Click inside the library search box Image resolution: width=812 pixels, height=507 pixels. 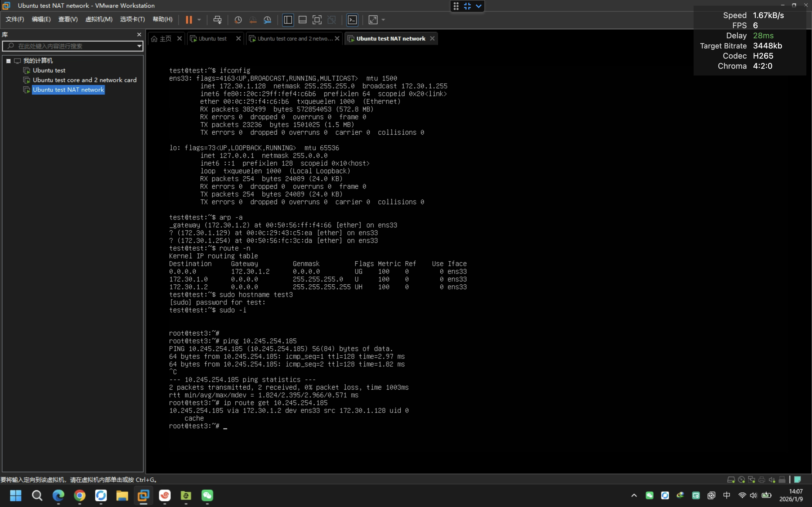(x=67, y=46)
